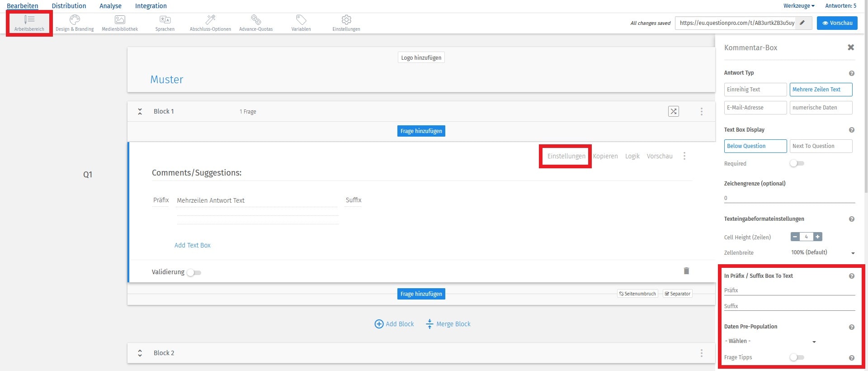The height and width of the screenshot is (371, 868).
Task: Open the Q1 question three-dot menu
Action: pyautogui.click(x=684, y=156)
